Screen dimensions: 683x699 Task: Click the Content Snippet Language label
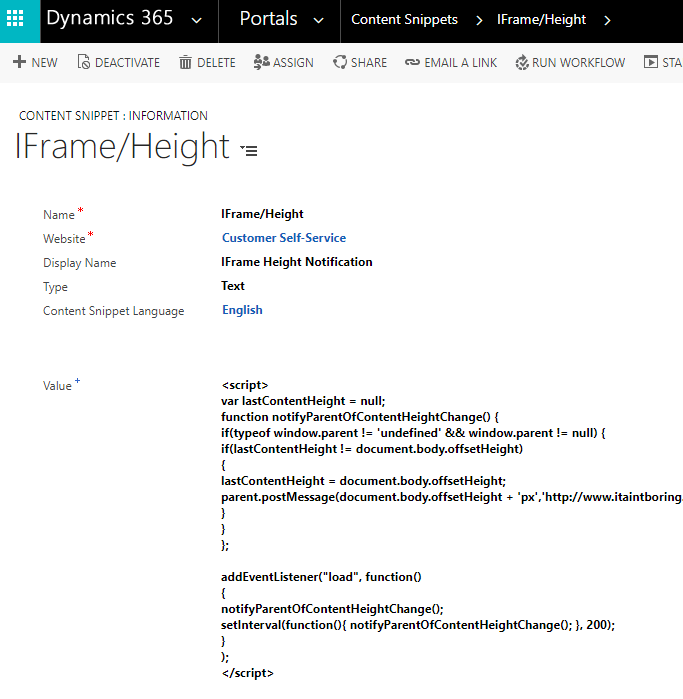(x=113, y=311)
